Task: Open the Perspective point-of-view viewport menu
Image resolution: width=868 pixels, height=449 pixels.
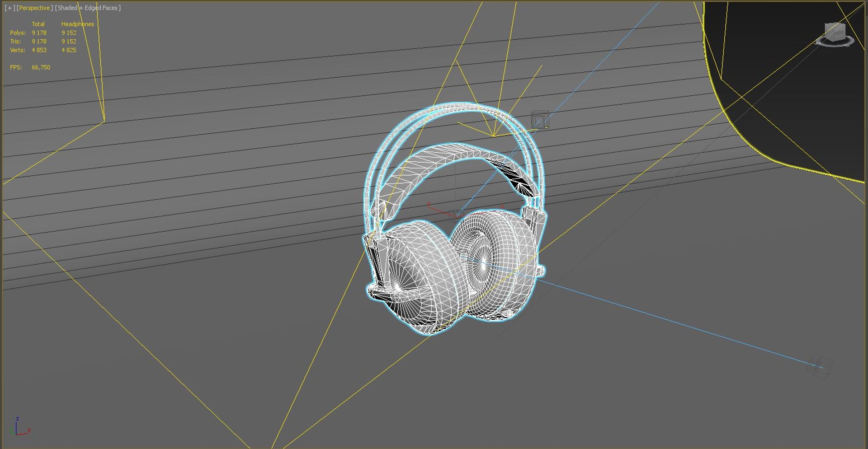Action: [x=34, y=8]
